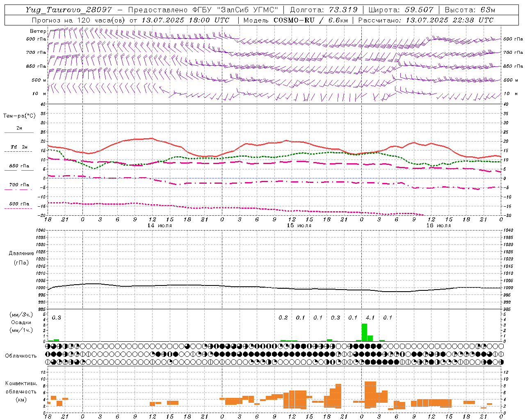Select the "Тем-ра(°C)" temperature panel label
Viewport: 525px width, 420px height.
19,116
